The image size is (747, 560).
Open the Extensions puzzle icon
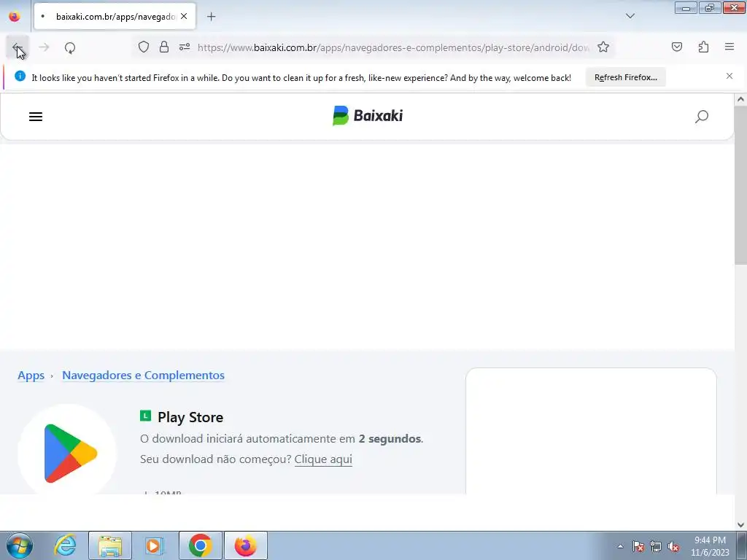coord(703,47)
